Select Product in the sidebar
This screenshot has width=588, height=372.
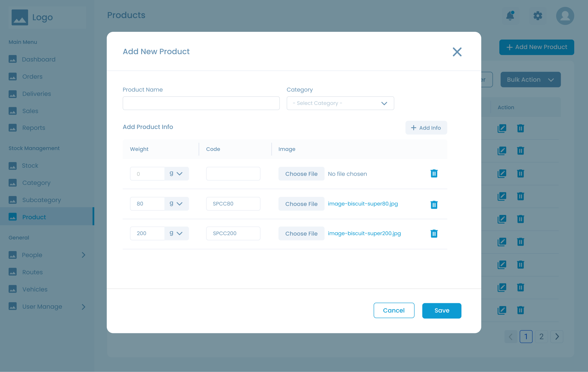[34, 217]
